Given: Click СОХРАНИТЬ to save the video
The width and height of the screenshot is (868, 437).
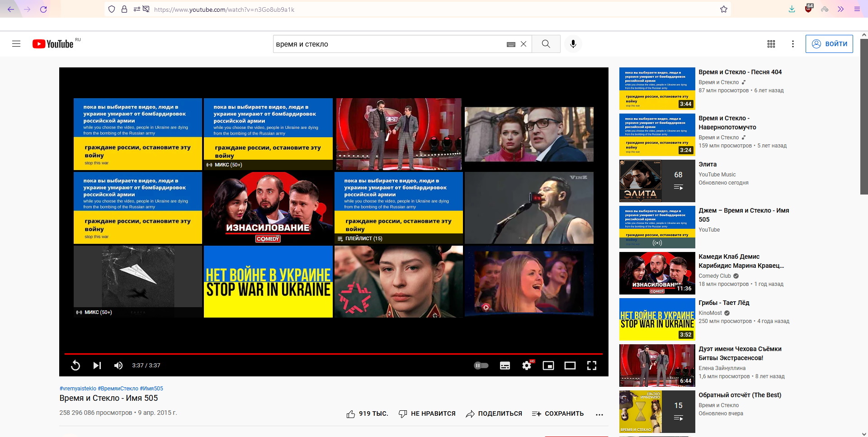Looking at the screenshot, I should pyautogui.click(x=558, y=414).
